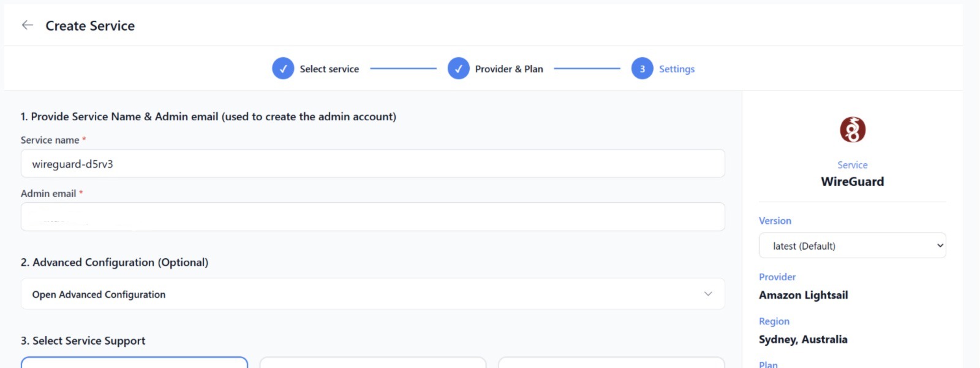
Task: Open the Select service step label
Action: click(330, 69)
